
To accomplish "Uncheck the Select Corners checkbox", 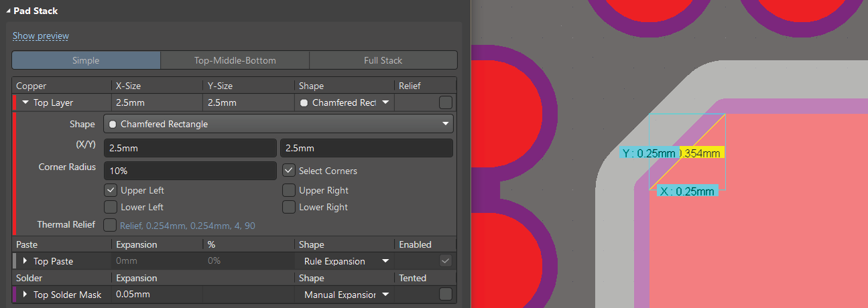I will click(289, 171).
